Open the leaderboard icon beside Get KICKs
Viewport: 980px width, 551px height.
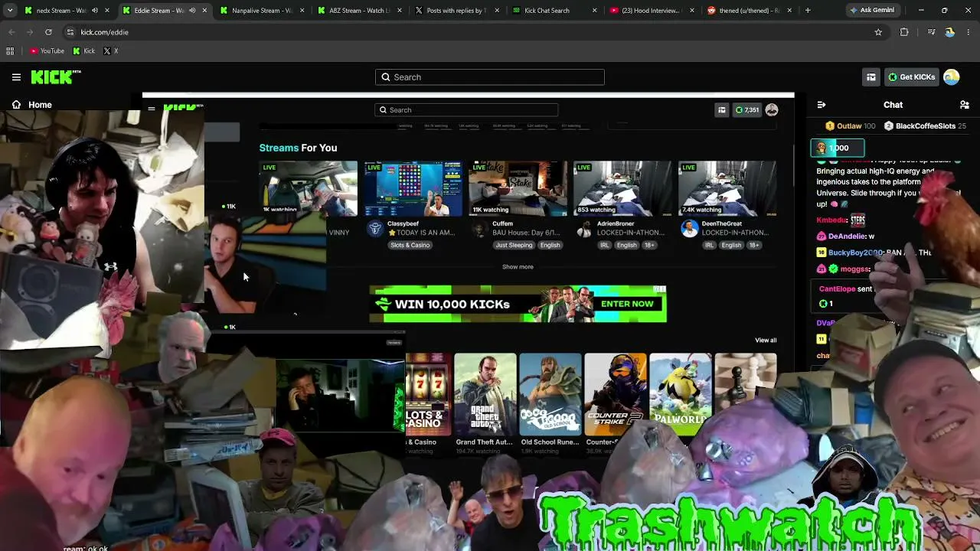tap(871, 77)
